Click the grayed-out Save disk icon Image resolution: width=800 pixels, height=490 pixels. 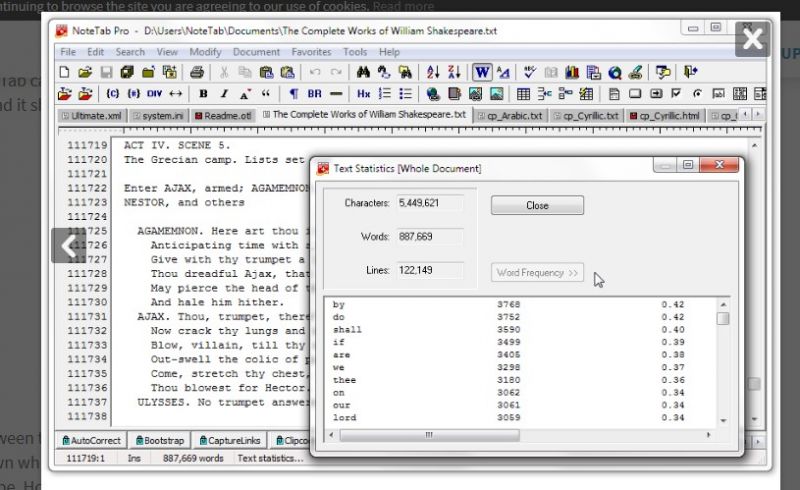106,72
